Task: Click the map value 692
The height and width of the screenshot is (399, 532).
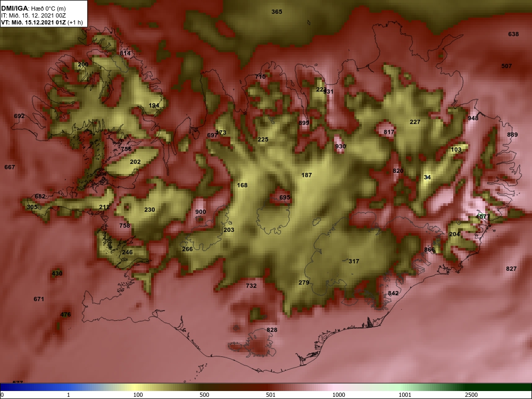Action: click(19, 116)
